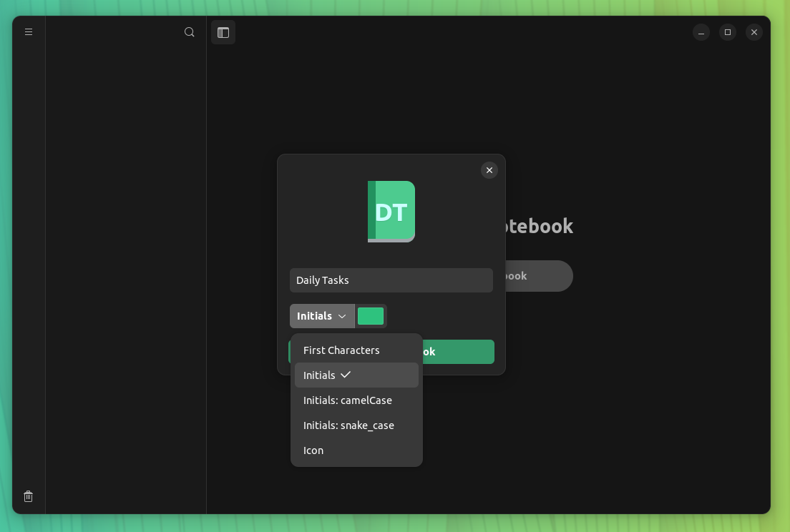Image resolution: width=790 pixels, height=532 pixels.
Task: Dismiss the dialog with its close icon
Action: [489, 170]
